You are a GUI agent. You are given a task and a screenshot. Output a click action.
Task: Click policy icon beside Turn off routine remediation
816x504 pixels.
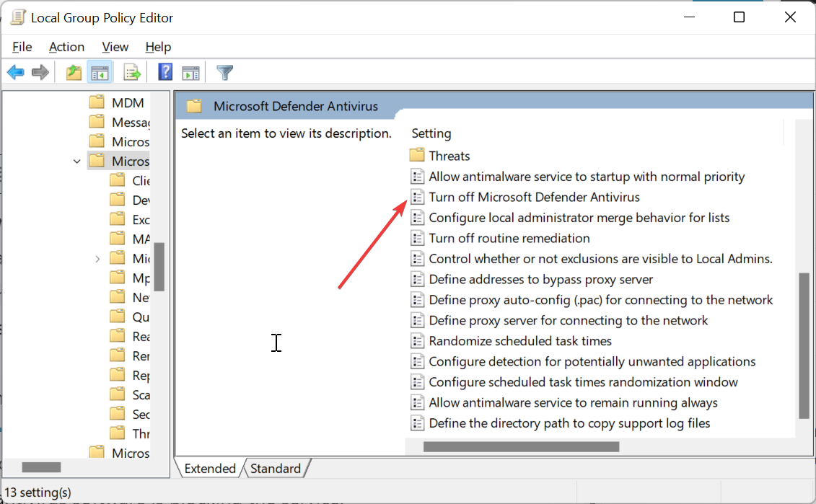(417, 238)
